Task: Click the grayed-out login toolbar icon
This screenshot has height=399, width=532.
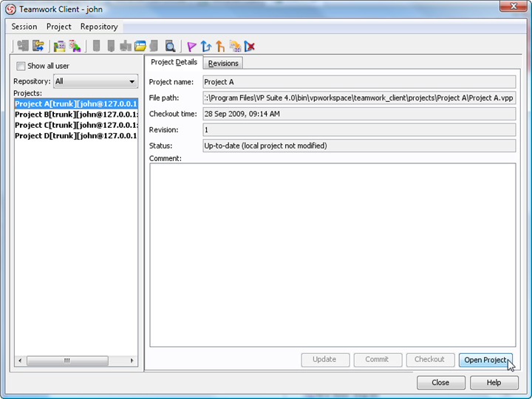Action: (23, 46)
